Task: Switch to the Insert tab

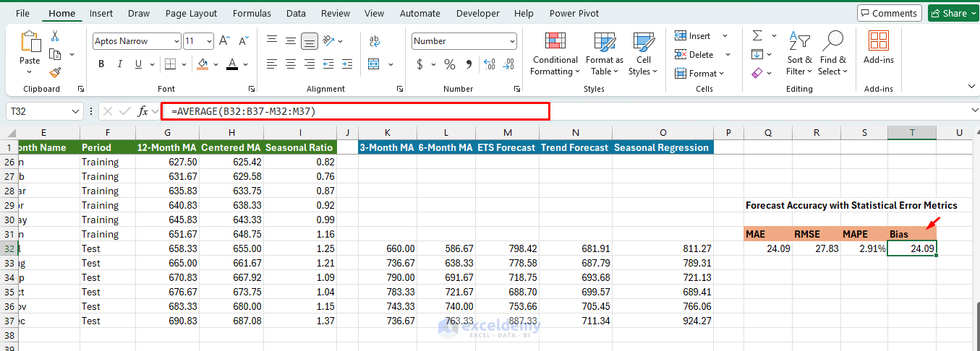Action: click(101, 13)
